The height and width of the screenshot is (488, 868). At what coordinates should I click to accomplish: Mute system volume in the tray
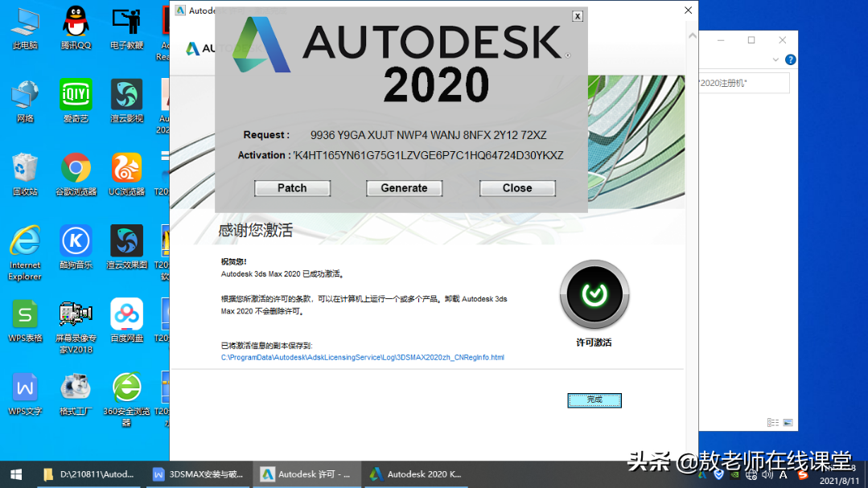point(767,475)
